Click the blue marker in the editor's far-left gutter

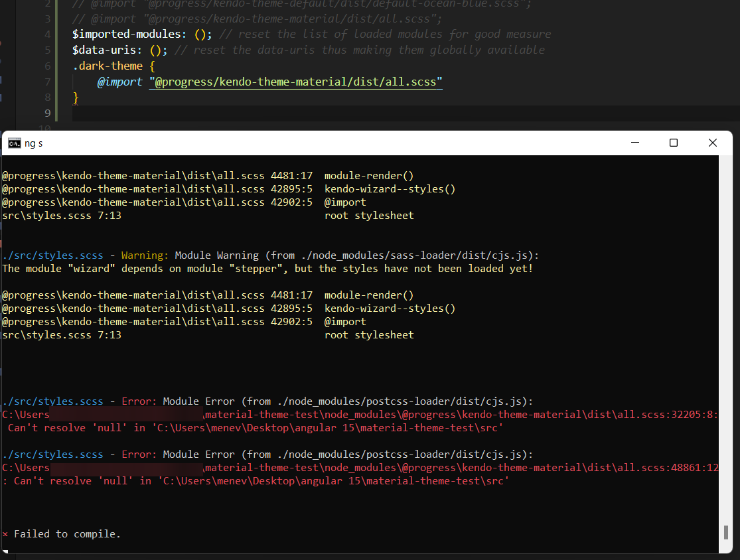(1, 61)
